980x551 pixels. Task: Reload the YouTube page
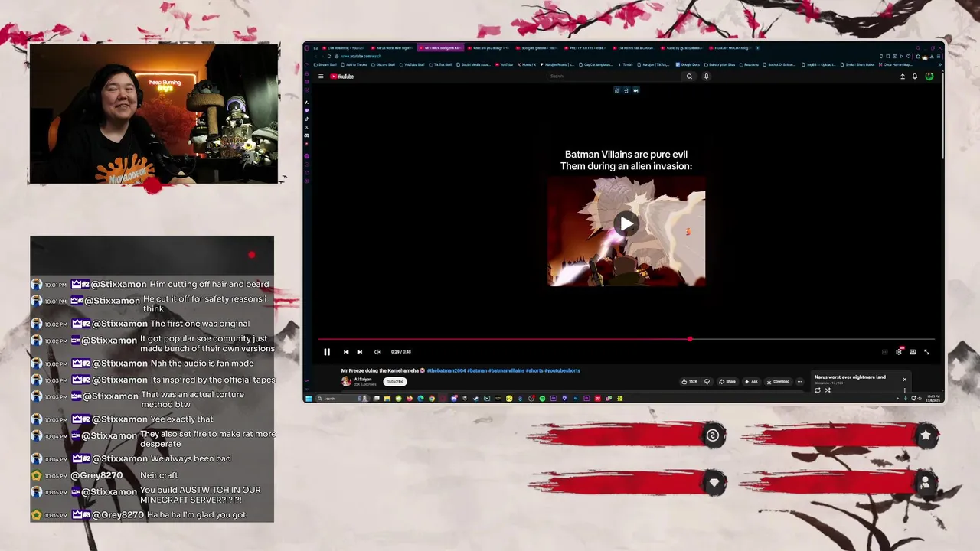tap(329, 56)
